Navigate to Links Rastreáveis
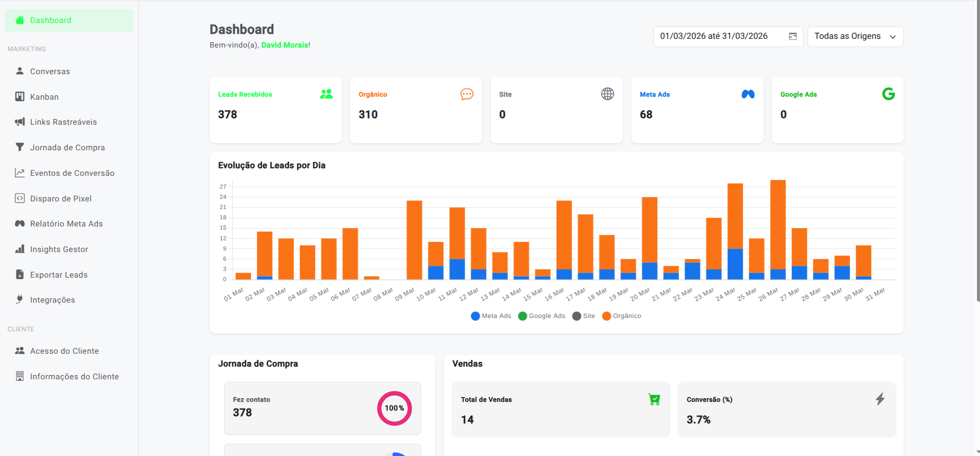Screen dimensions: 980x456 [69, 122]
